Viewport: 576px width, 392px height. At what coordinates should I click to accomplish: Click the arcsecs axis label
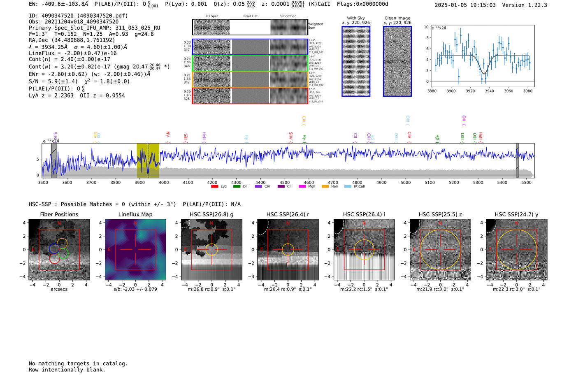point(59,289)
